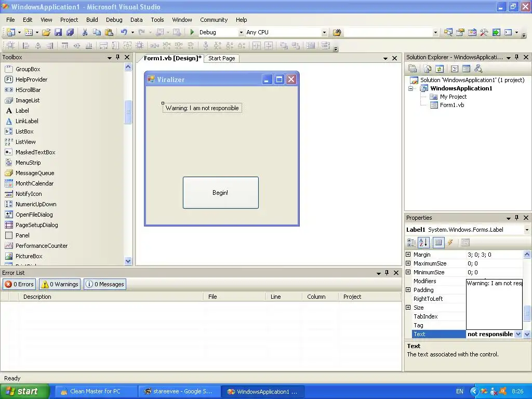Toggle the 0 Warnings filter
The image size is (532, 399).
(x=60, y=284)
